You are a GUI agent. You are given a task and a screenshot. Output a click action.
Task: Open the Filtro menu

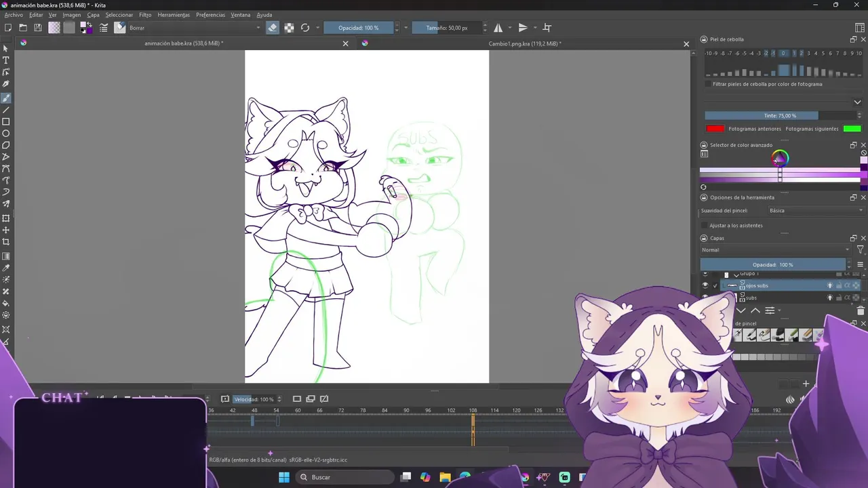click(145, 15)
